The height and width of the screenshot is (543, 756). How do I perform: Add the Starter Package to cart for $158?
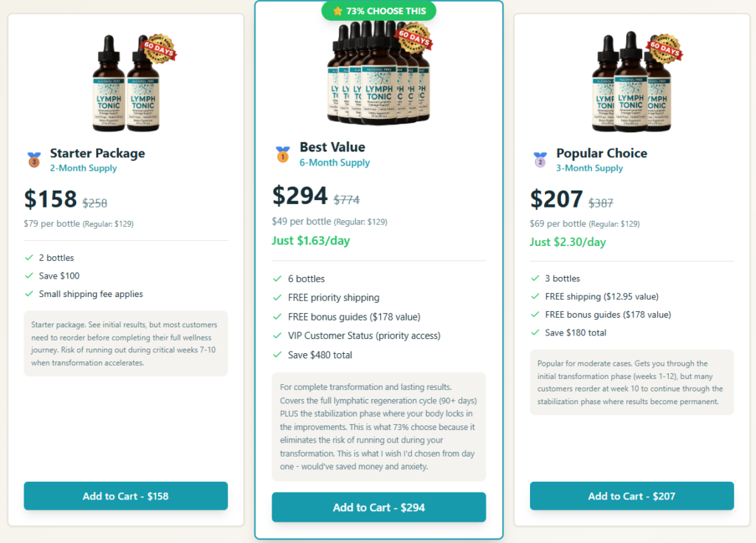point(126,496)
